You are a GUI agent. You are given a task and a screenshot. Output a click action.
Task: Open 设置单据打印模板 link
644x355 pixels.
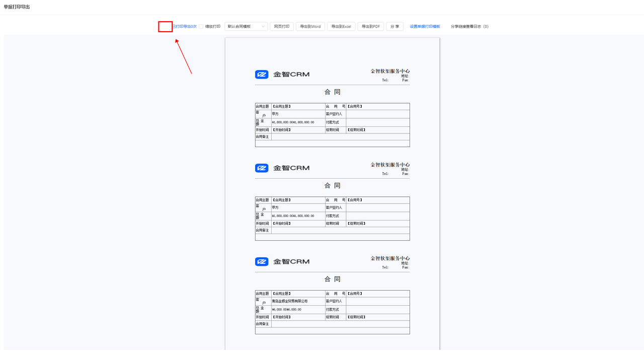pyautogui.click(x=425, y=27)
